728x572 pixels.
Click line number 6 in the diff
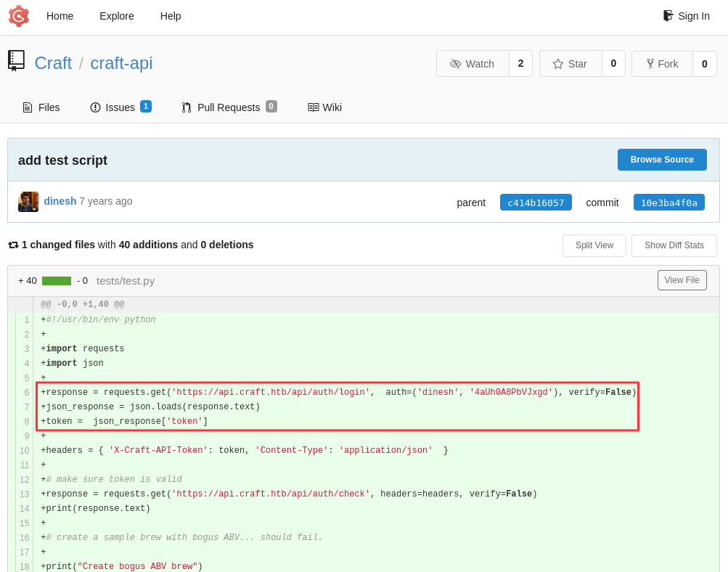click(26, 392)
